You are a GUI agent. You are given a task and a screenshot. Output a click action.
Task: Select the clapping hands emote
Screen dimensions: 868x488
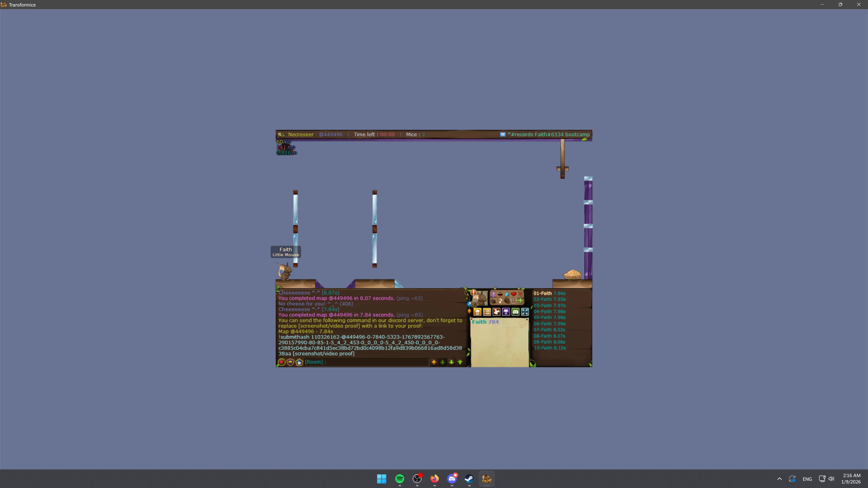click(x=494, y=301)
